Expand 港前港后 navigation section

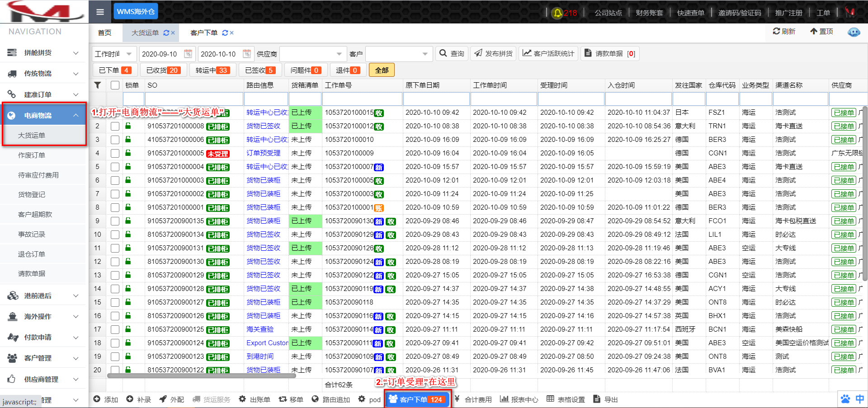pos(43,295)
